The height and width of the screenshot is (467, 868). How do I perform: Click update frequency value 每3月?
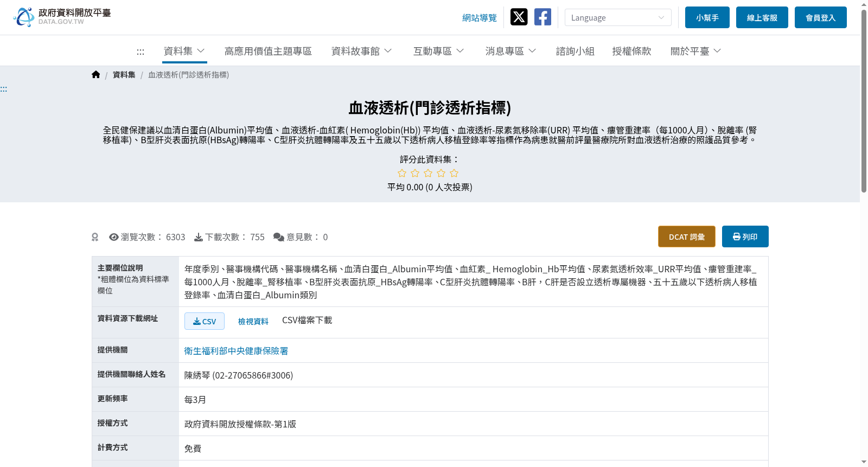(x=195, y=400)
